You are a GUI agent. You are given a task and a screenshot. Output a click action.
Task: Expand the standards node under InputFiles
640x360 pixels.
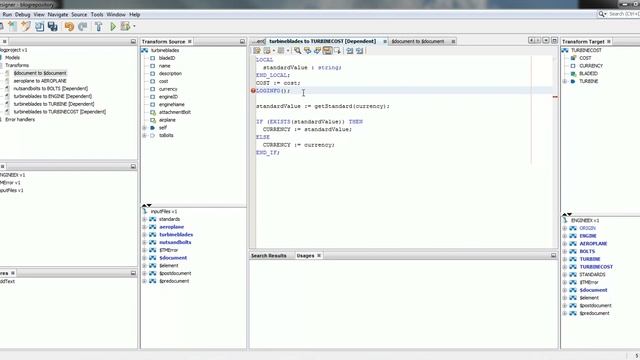click(144, 219)
